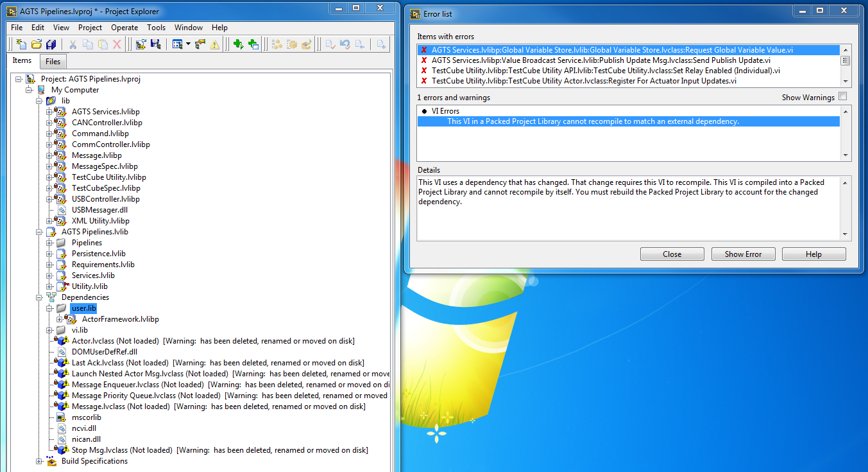Click the Open Project folder icon
The width and height of the screenshot is (868, 472).
coord(36,44)
